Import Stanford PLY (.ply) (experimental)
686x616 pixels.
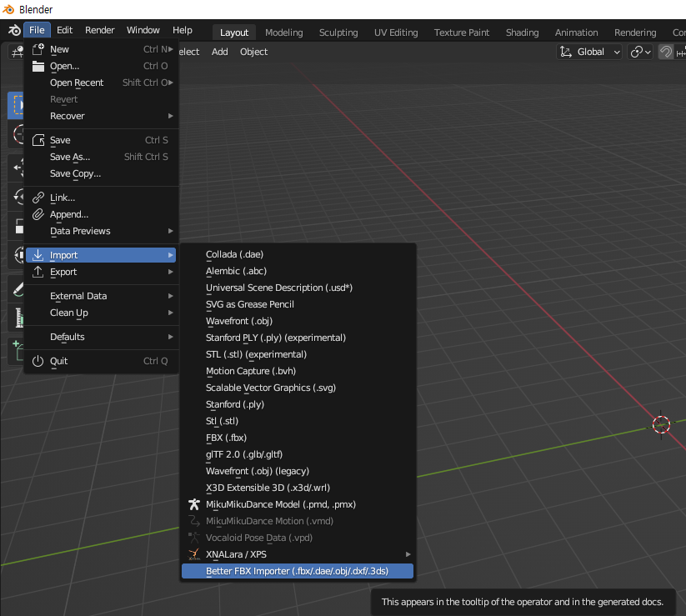[x=298, y=338]
